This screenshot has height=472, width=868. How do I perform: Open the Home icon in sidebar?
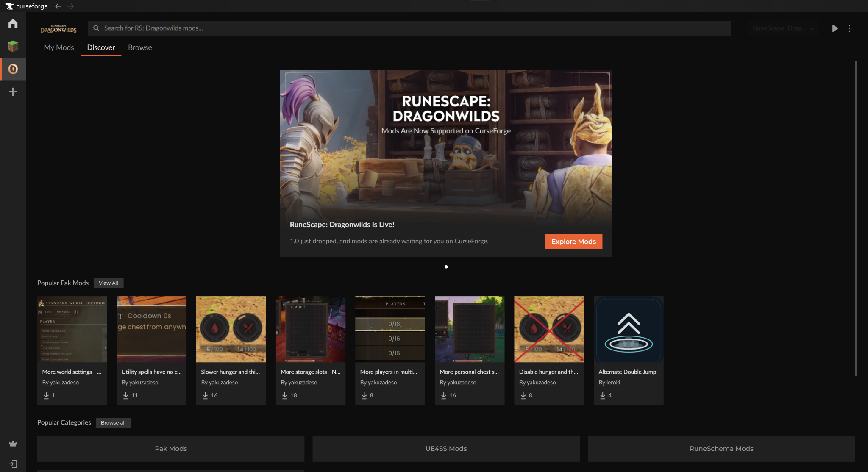tap(13, 24)
